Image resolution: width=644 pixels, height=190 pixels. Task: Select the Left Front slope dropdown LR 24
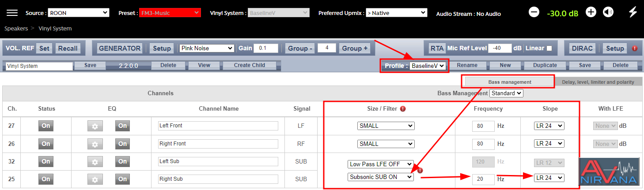549,126
